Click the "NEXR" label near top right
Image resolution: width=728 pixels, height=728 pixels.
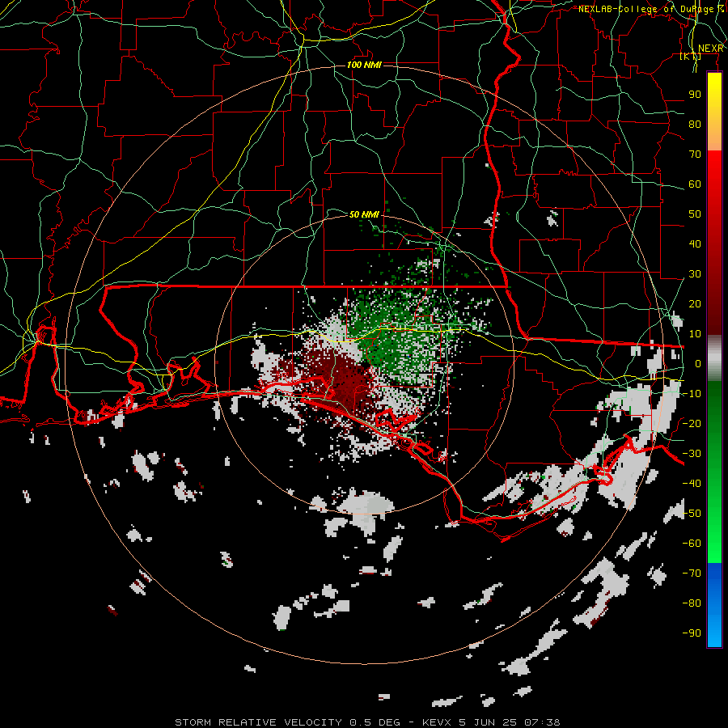click(711, 49)
